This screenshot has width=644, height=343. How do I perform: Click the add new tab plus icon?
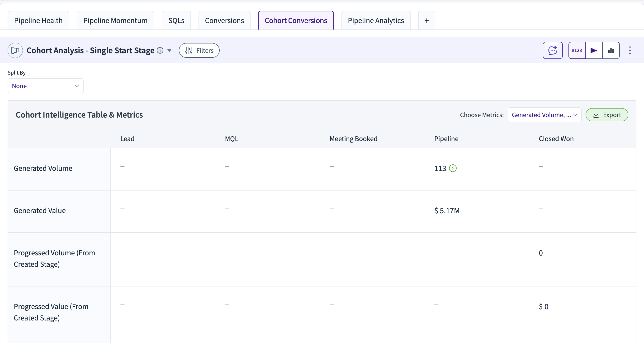coord(426,20)
